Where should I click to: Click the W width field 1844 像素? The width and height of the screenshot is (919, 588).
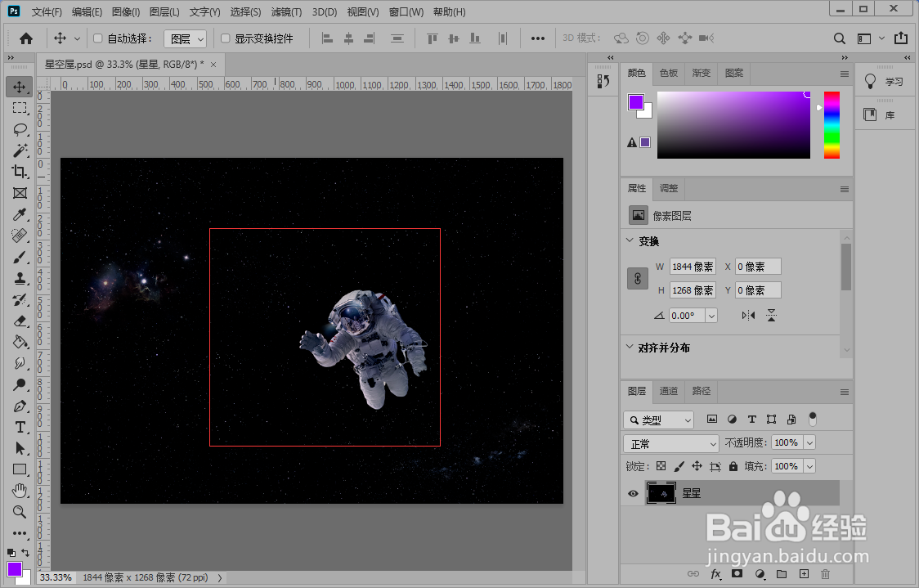click(693, 267)
